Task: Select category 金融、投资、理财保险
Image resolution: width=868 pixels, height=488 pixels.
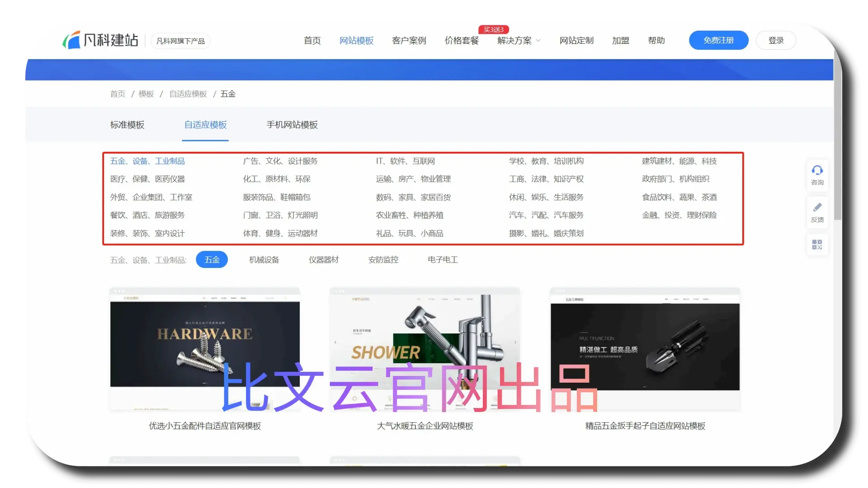Action: click(679, 216)
